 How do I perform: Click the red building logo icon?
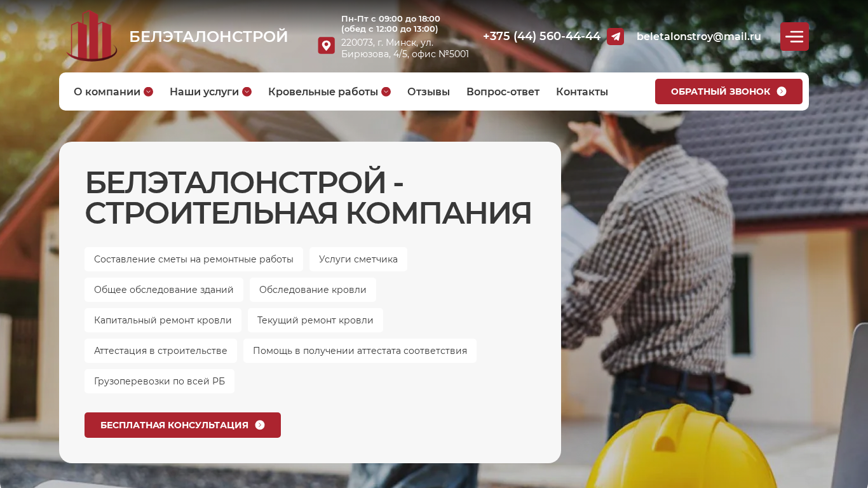92,36
